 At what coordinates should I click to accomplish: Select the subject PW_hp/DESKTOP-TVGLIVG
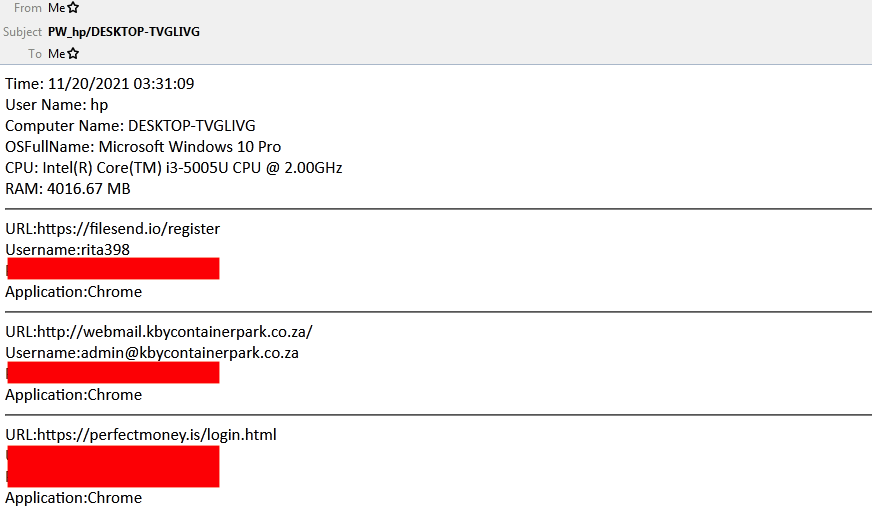tap(123, 32)
